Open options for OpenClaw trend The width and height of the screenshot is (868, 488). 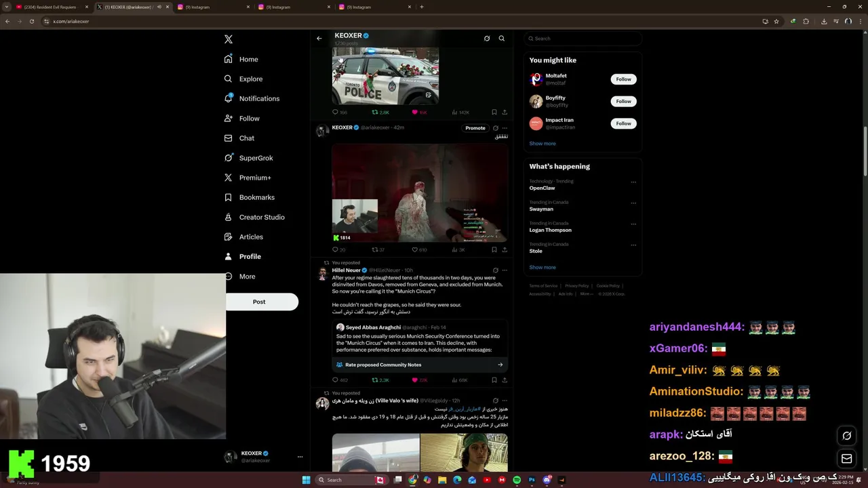point(633,182)
